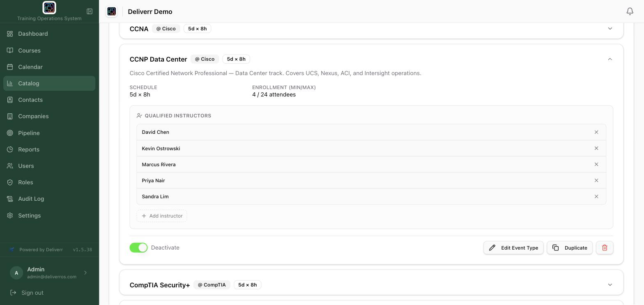Click the CCNP Data Center title
644x305 pixels.
(158, 59)
